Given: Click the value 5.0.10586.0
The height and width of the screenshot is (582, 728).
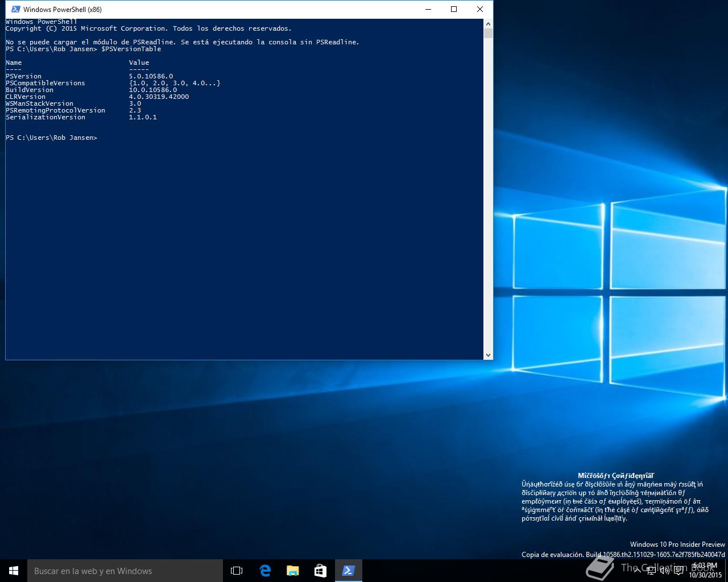Looking at the screenshot, I should click(x=151, y=76).
